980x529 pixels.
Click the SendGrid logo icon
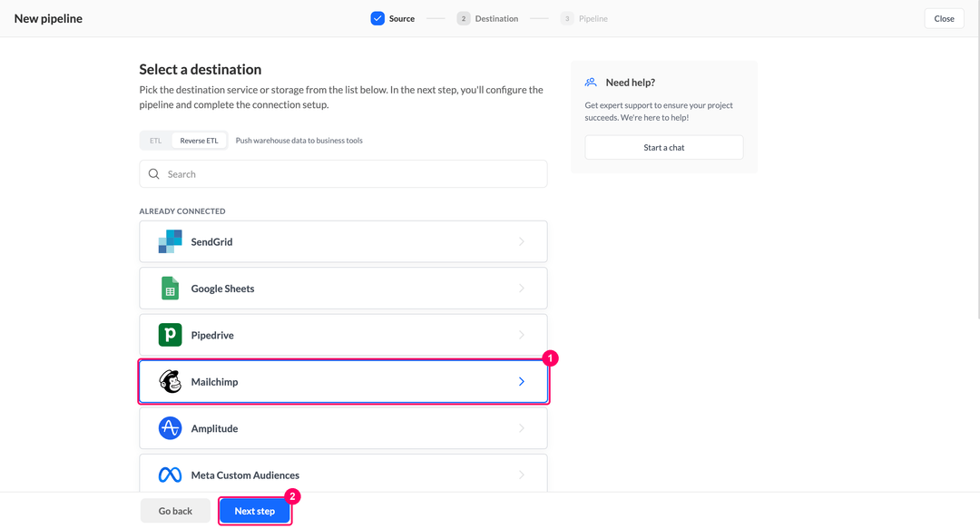[170, 241]
